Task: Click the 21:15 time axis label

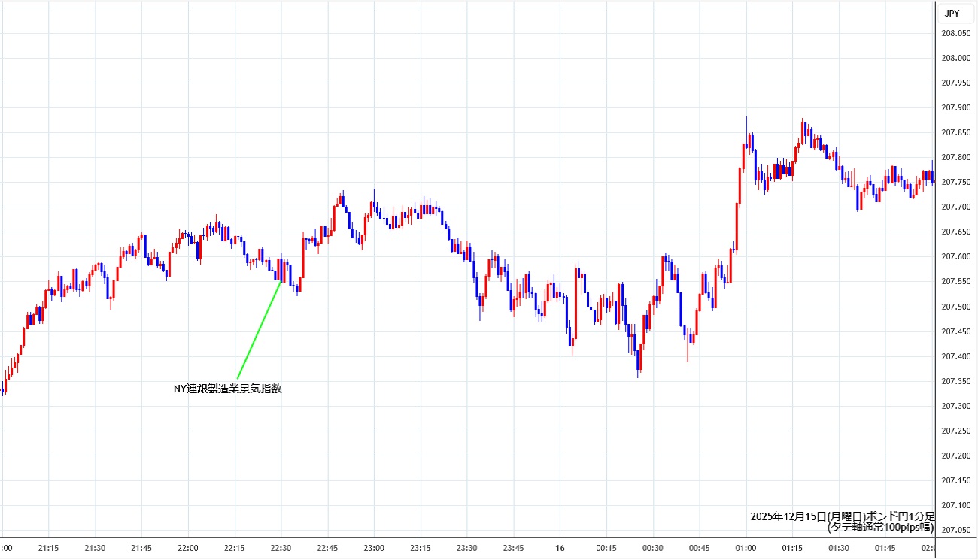Action: point(49,548)
